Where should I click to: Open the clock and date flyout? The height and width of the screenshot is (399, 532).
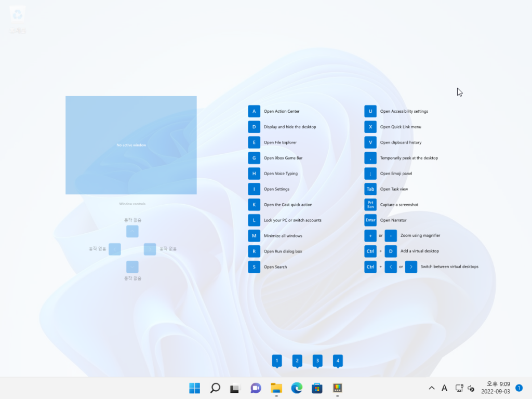tap(495, 388)
